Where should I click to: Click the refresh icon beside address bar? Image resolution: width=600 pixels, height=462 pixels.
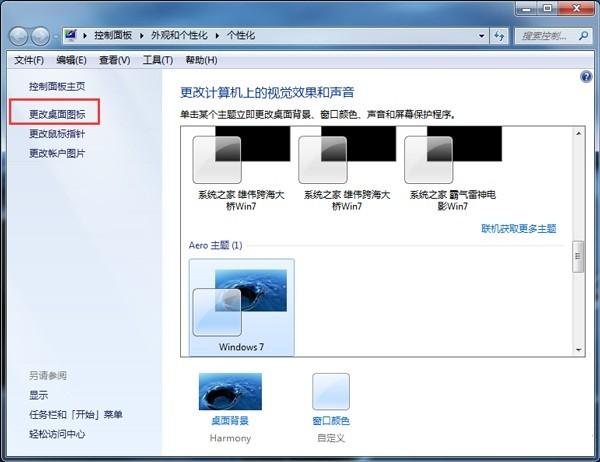coord(499,36)
